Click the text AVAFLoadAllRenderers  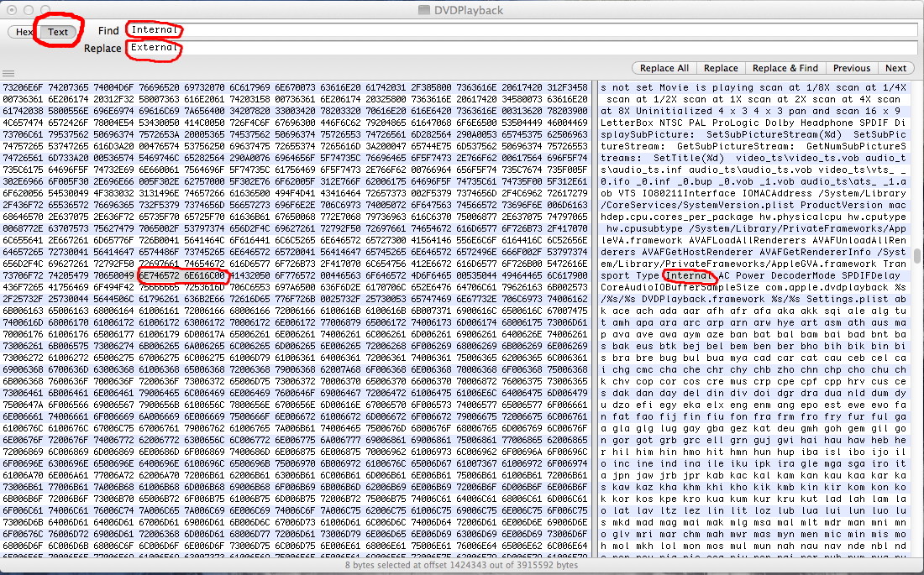[x=748, y=240]
